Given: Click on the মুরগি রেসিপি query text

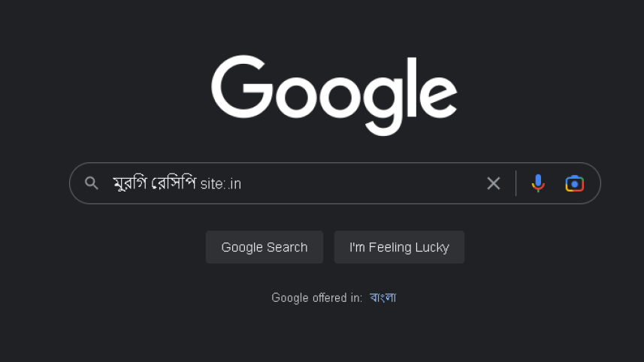Looking at the screenshot, I should (155, 183).
